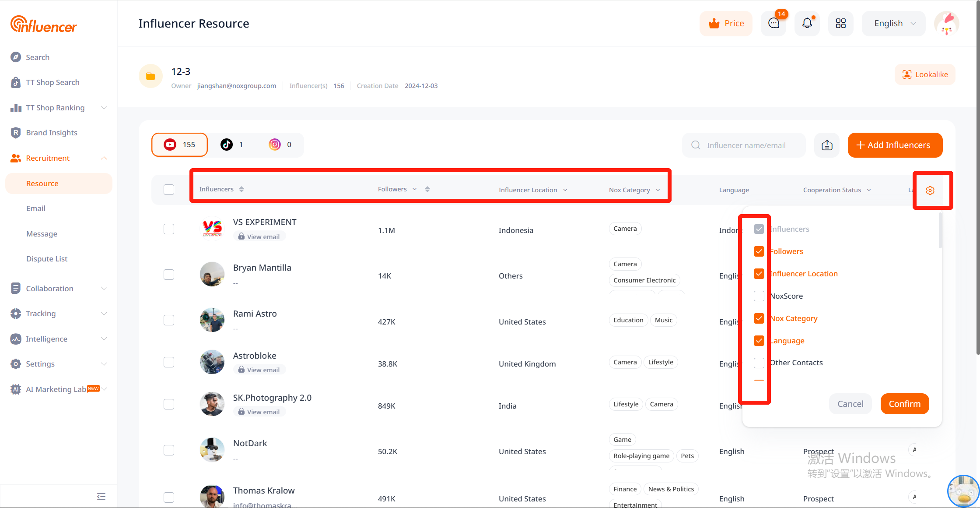Go to Brand Insights in sidebar
980x508 pixels.
click(x=51, y=133)
